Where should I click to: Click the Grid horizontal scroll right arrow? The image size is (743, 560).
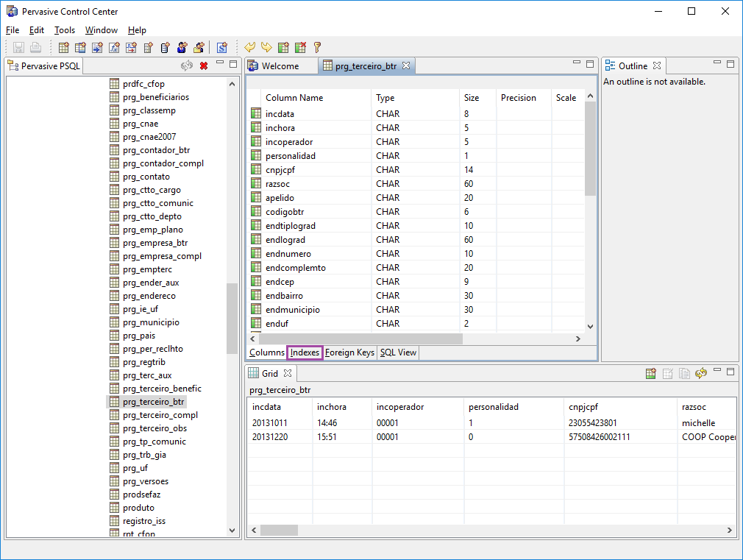point(729,530)
